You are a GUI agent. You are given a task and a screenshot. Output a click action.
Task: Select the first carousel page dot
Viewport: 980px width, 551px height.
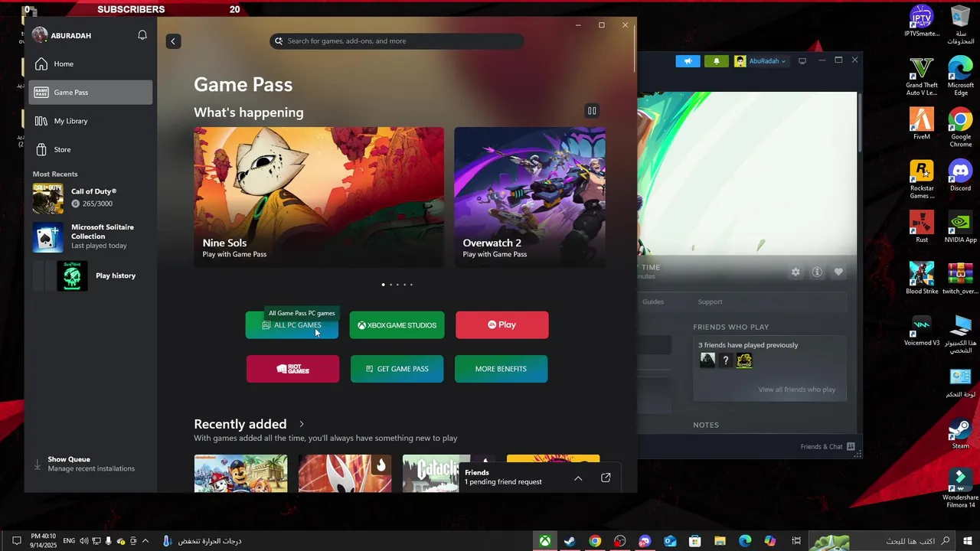pos(384,285)
